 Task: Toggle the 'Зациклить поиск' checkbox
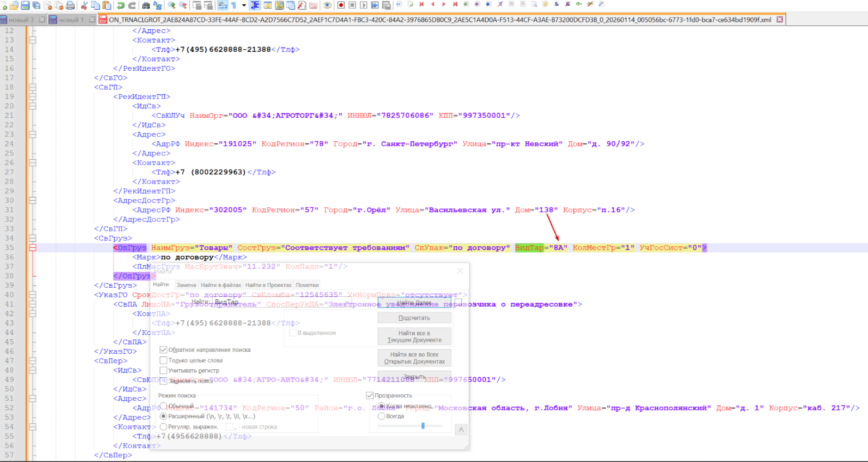[x=163, y=381]
